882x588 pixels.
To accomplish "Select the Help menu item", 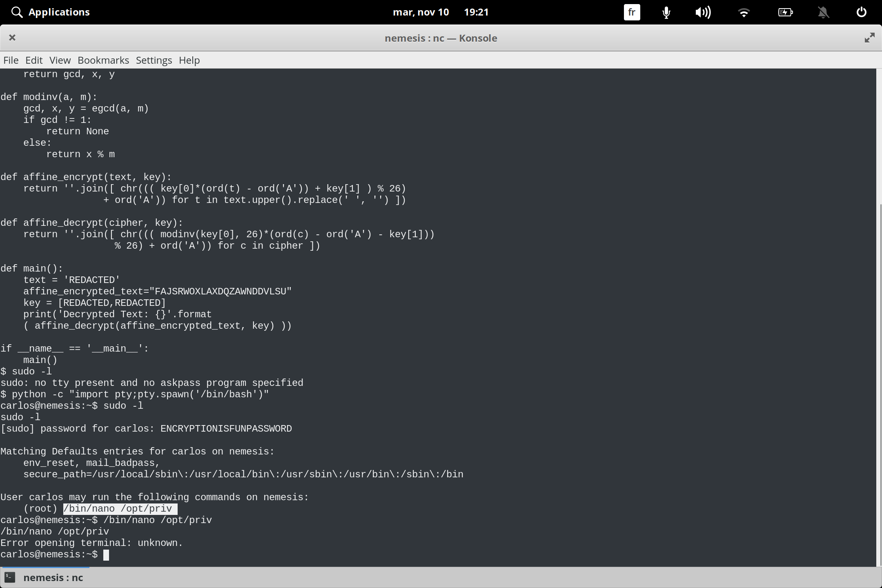I will point(189,60).
